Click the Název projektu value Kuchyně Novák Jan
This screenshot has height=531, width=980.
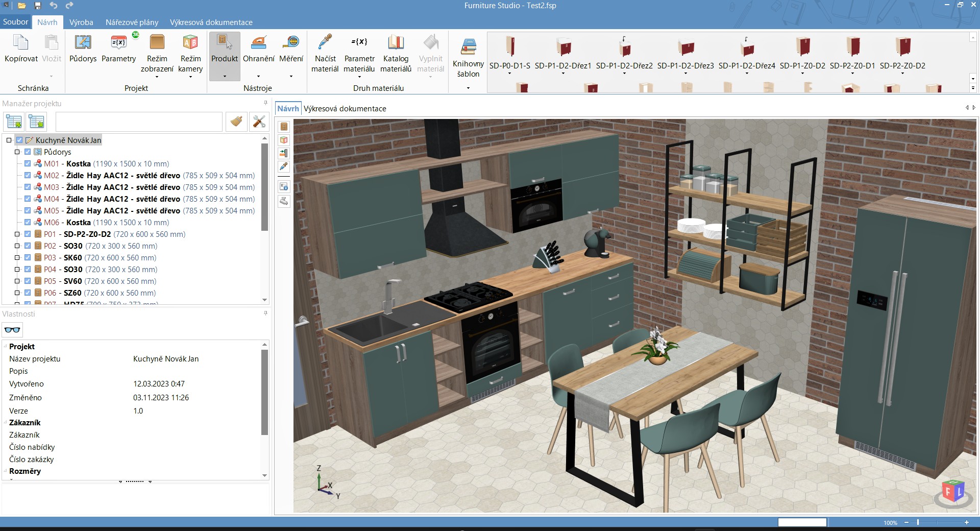click(x=166, y=358)
